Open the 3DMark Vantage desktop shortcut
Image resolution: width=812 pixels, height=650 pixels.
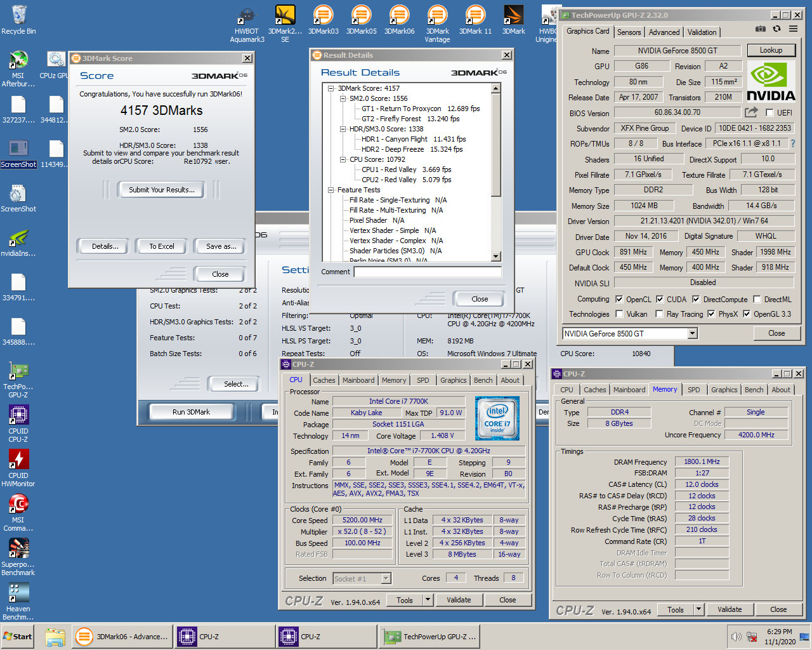(437, 24)
